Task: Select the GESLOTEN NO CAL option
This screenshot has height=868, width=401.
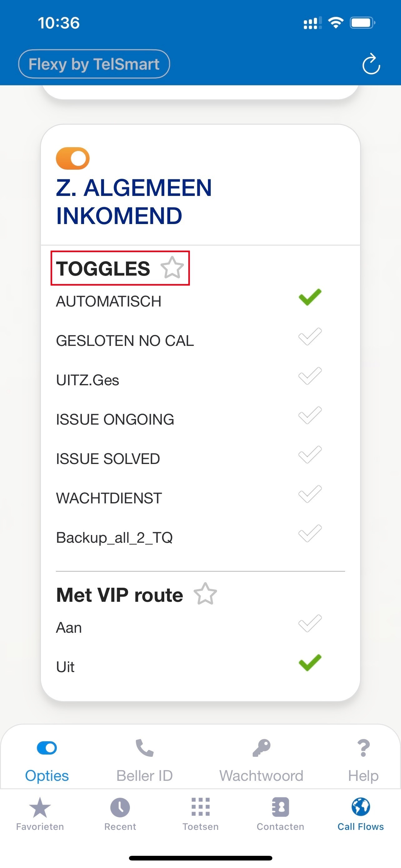Action: coord(310,337)
